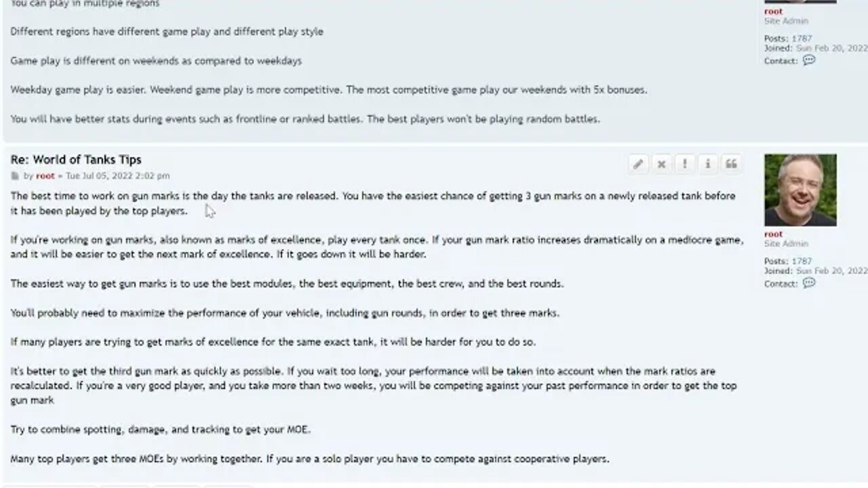The height and width of the screenshot is (488, 868).
Task: Click the "Joined" date beneath the avatar photo
Action: [x=831, y=271]
